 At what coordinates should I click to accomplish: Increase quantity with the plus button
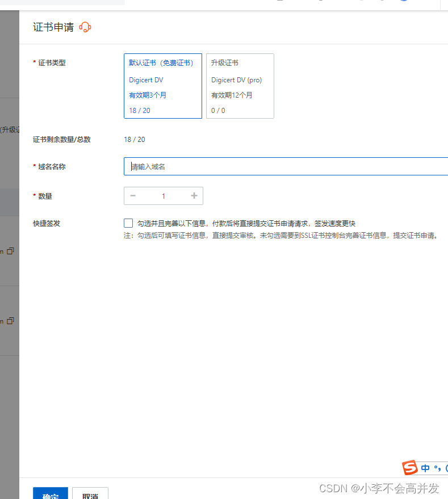click(x=194, y=196)
